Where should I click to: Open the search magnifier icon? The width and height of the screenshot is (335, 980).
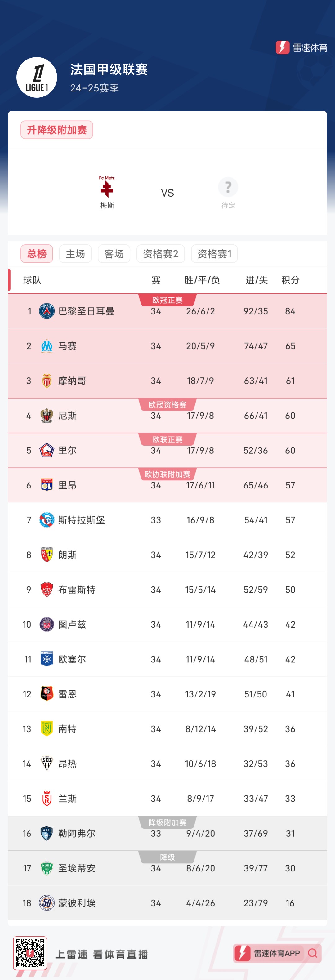pyautogui.click(x=313, y=953)
